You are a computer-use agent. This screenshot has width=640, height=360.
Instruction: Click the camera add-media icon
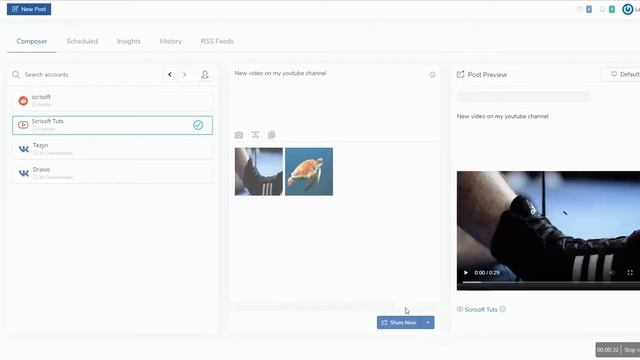[239, 135]
